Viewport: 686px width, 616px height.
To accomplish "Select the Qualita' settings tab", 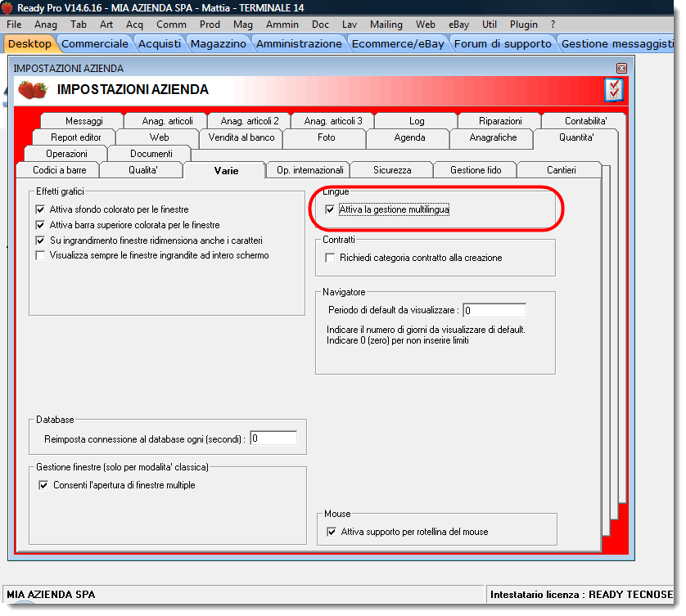I will 142,170.
